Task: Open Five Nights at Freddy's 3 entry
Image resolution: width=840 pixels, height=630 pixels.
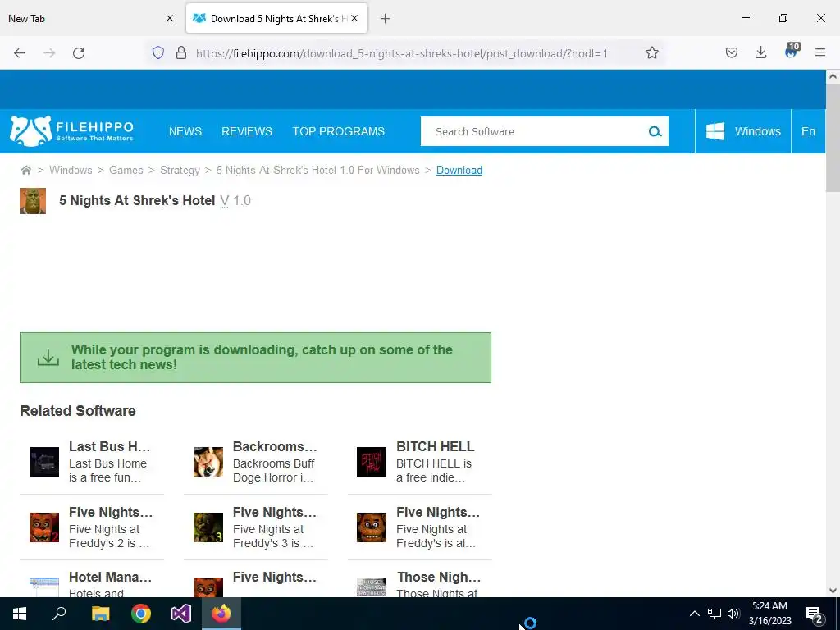Action: pos(274,512)
